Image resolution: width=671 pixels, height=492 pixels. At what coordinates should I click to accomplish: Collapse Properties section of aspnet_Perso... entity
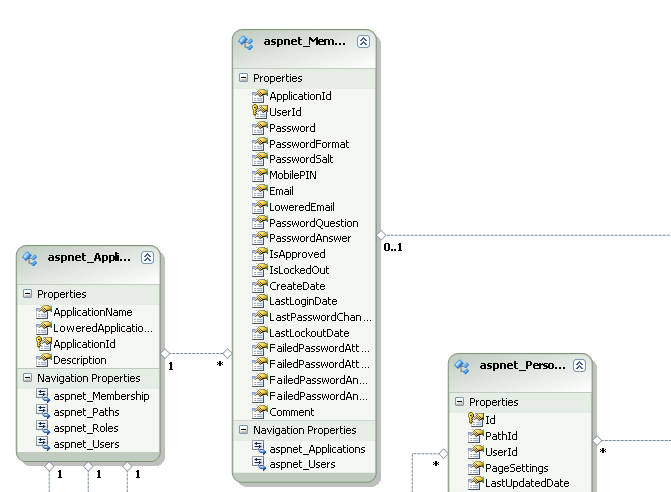pos(460,401)
